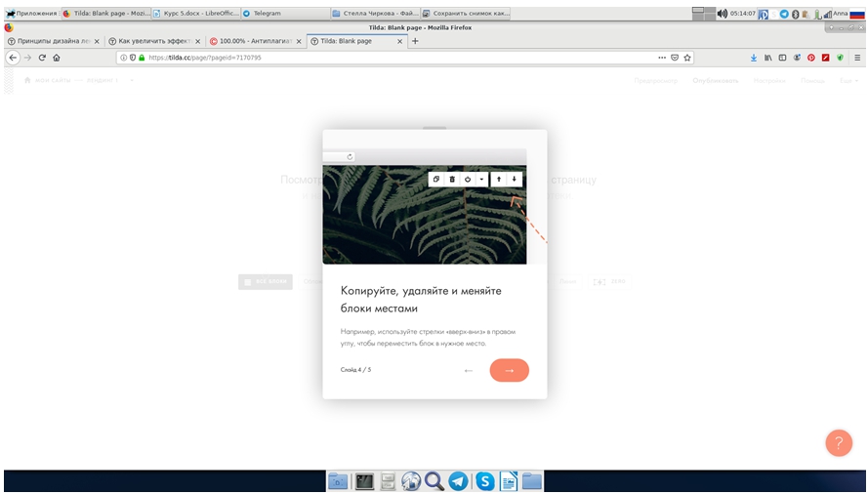868x494 pixels.
Task: Click the Firefox back arrow
Action: point(13,58)
